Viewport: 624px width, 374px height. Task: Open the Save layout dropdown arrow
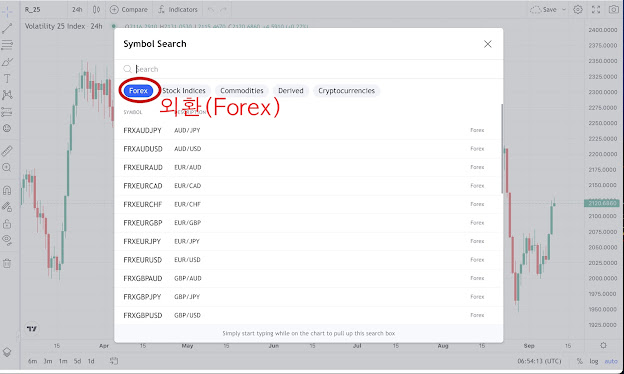564,10
